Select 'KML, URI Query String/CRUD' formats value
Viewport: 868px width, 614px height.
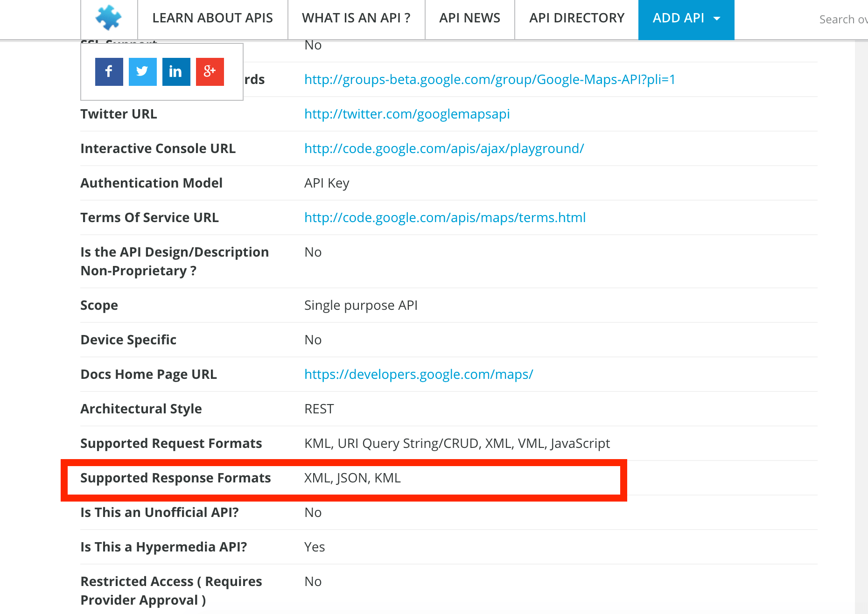[457, 443]
